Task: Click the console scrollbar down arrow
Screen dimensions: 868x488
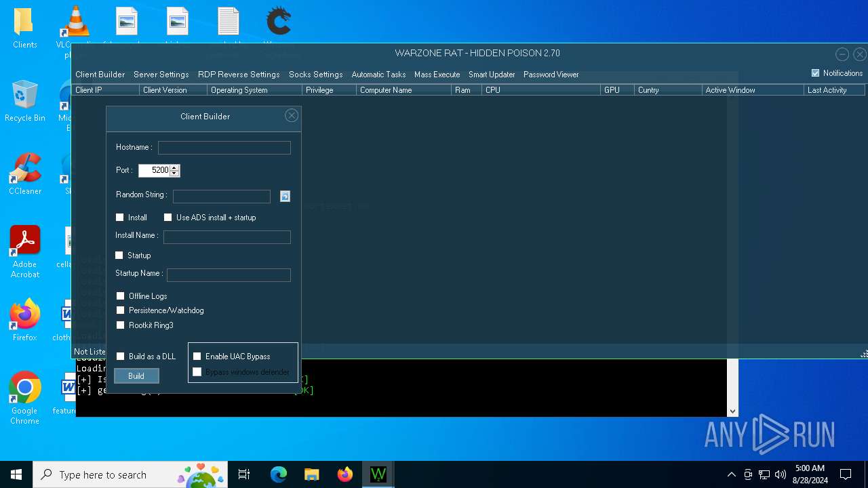Action: click(732, 411)
